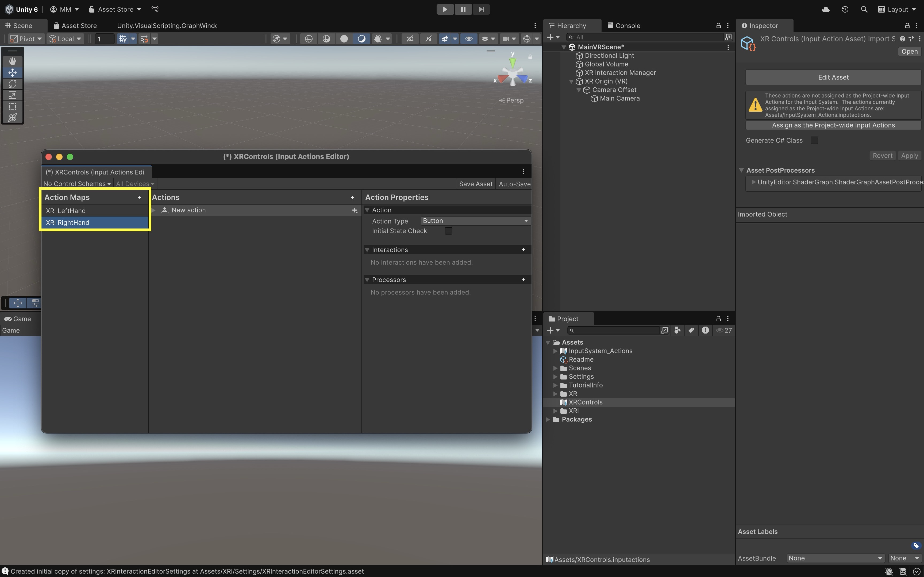Open the Action Type dropdown

point(475,221)
